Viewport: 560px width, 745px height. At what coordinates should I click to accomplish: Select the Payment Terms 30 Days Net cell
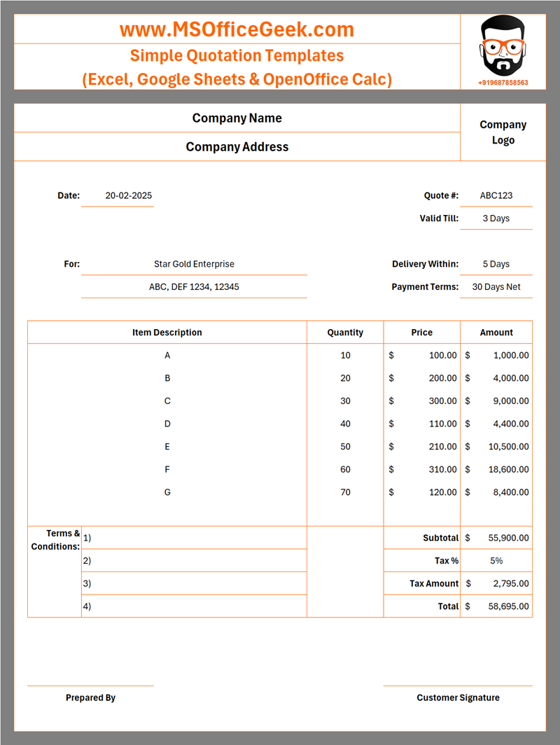coord(496,287)
